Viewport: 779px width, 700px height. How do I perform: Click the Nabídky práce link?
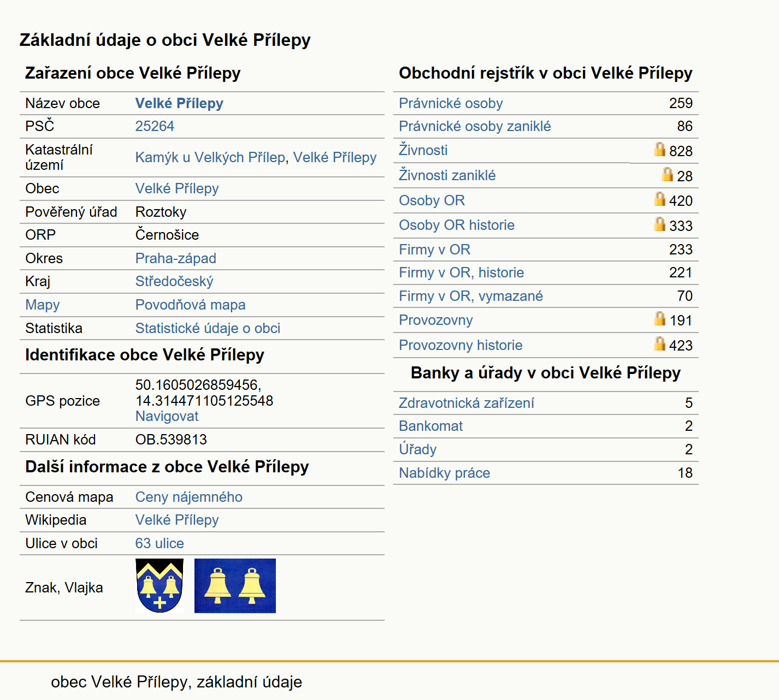tap(444, 473)
